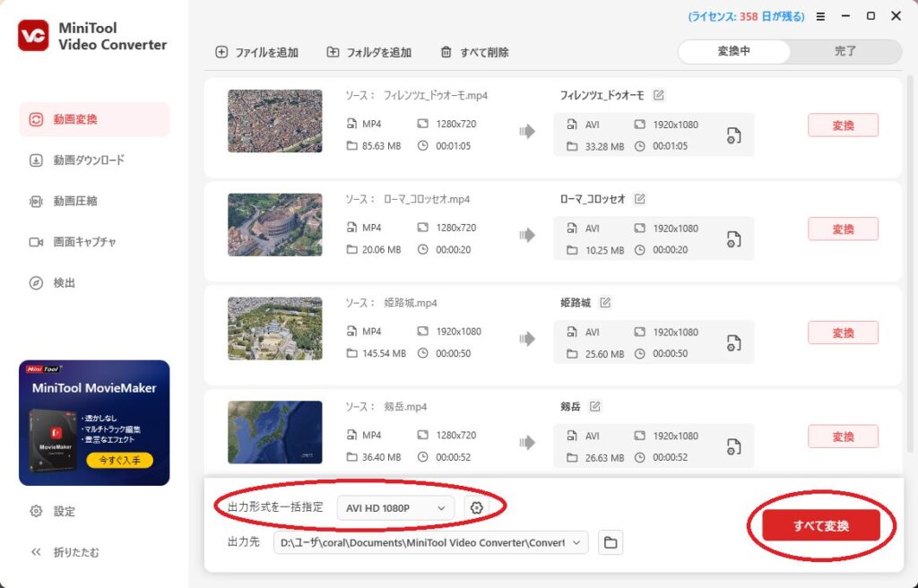The image size is (918, 588).
Task: Edit output name ローマ_コロッセオ with pencil icon
Action: (640, 198)
